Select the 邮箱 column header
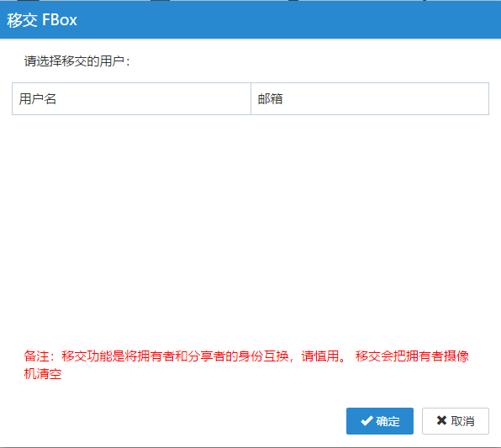Image resolution: width=501 pixels, height=448 pixels. [370, 98]
